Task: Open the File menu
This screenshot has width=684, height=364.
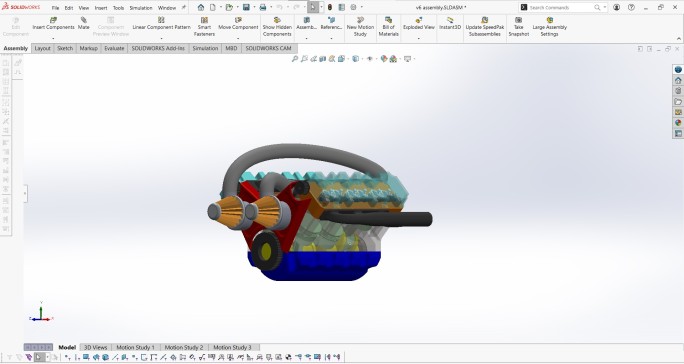Action: (55, 8)
